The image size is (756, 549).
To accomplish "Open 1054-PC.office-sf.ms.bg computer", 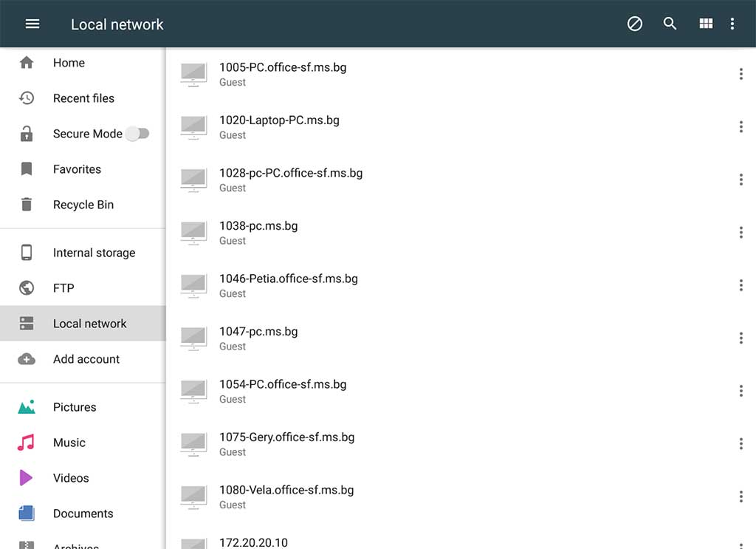I will point(461,391).
